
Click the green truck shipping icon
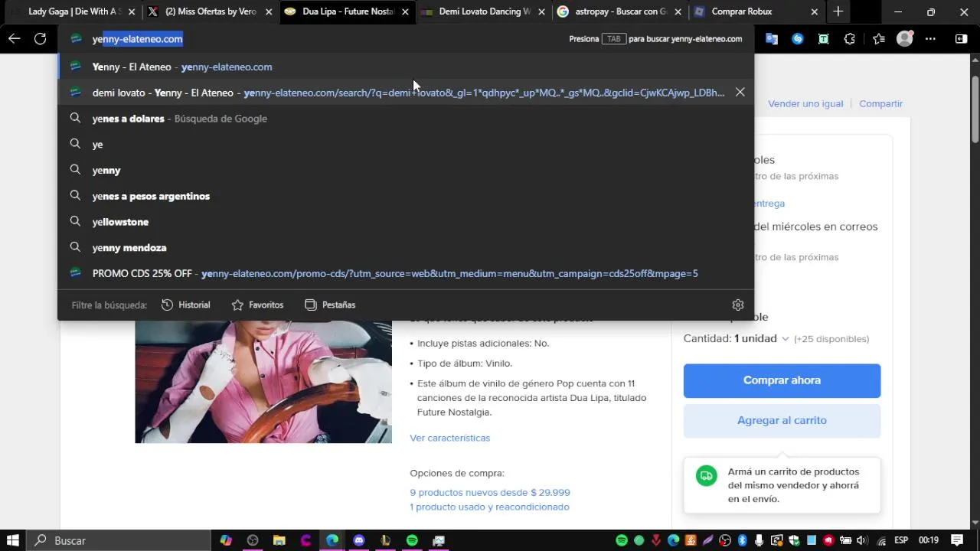[706, 475]
